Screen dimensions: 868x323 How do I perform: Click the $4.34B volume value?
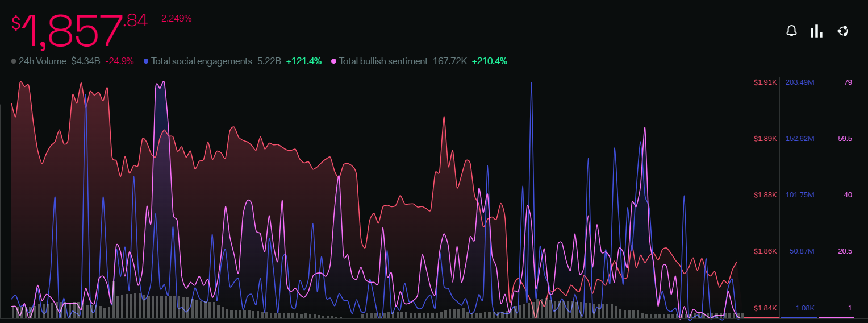point(86,61)
